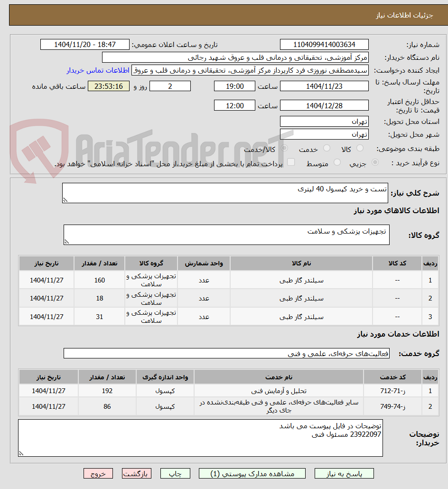Click the validity hour 12:00 field
Screen dimensions: 448x489
pyautogui.click(x=234, y=105)
